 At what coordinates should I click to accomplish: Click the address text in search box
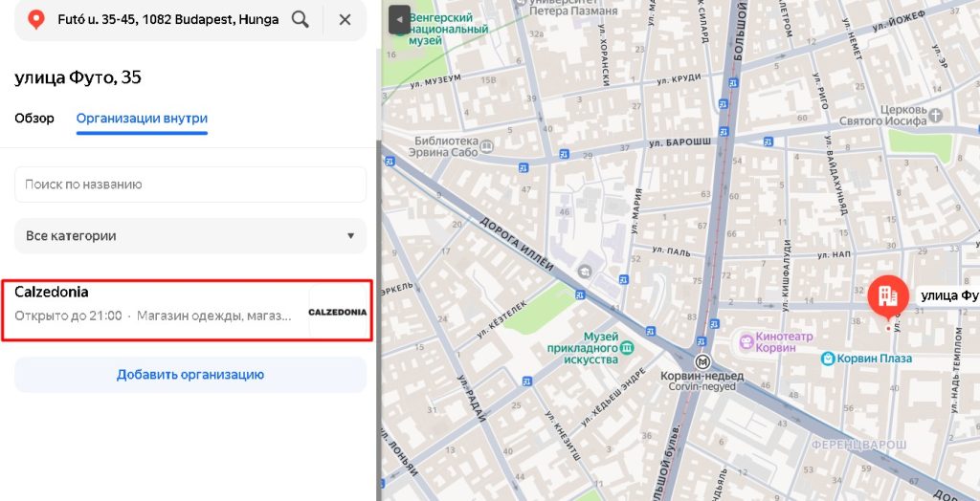167,19
